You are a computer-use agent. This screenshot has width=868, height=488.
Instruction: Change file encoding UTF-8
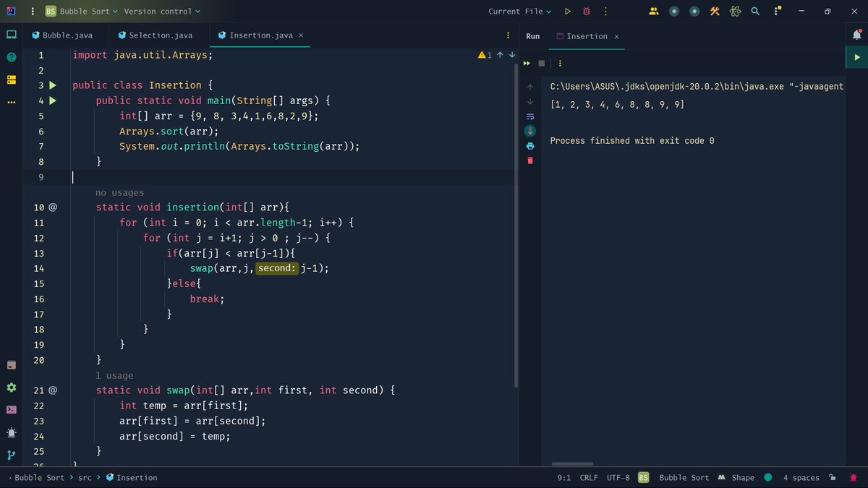pyautogui.click(x=618, y=477)
